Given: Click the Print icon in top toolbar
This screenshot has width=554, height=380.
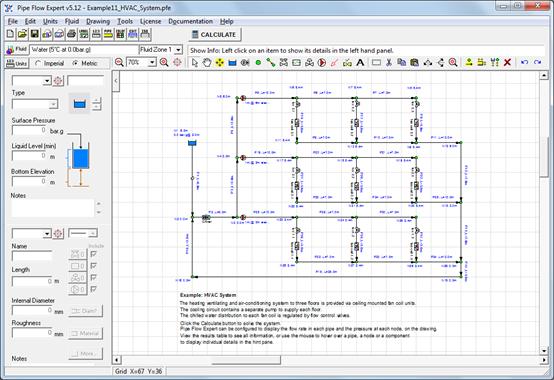Looking at the screenshot, I should click(x=71, y=34).
